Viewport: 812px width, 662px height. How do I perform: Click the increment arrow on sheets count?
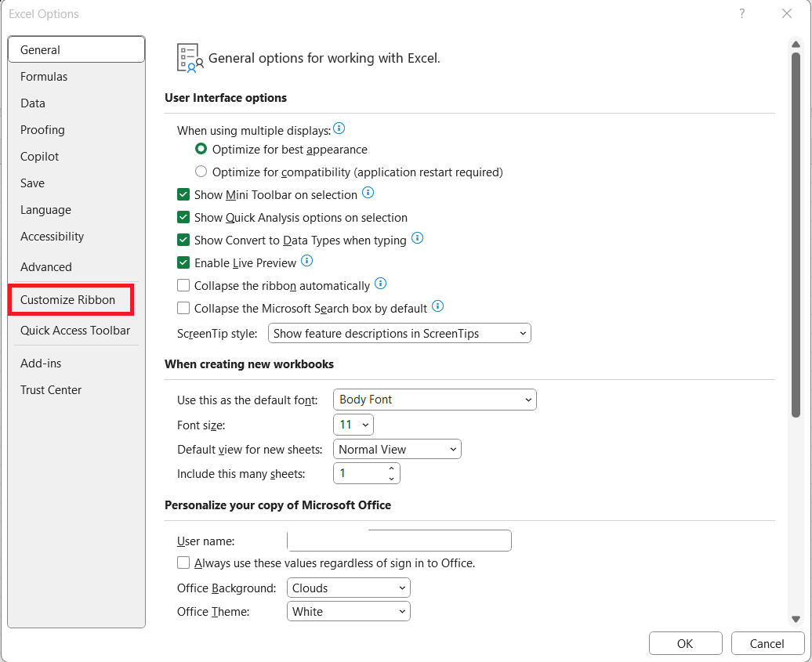click(391, 468)
